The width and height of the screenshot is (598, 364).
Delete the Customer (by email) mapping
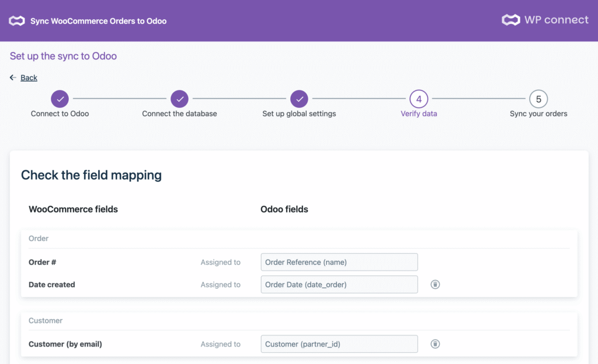click(x=435, y=344)
